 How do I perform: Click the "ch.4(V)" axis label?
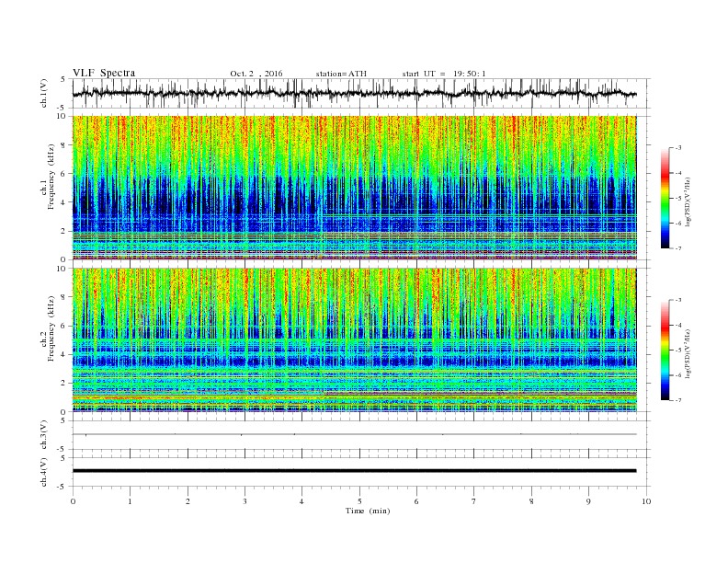pos(44,472)
